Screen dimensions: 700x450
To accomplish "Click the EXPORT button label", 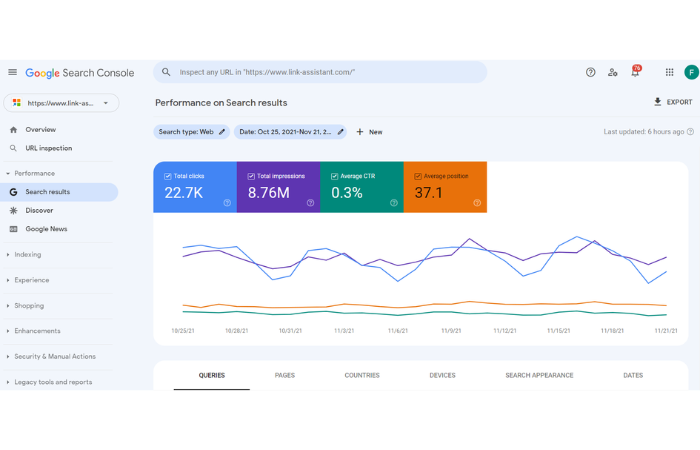I will (x=679, y=102).
